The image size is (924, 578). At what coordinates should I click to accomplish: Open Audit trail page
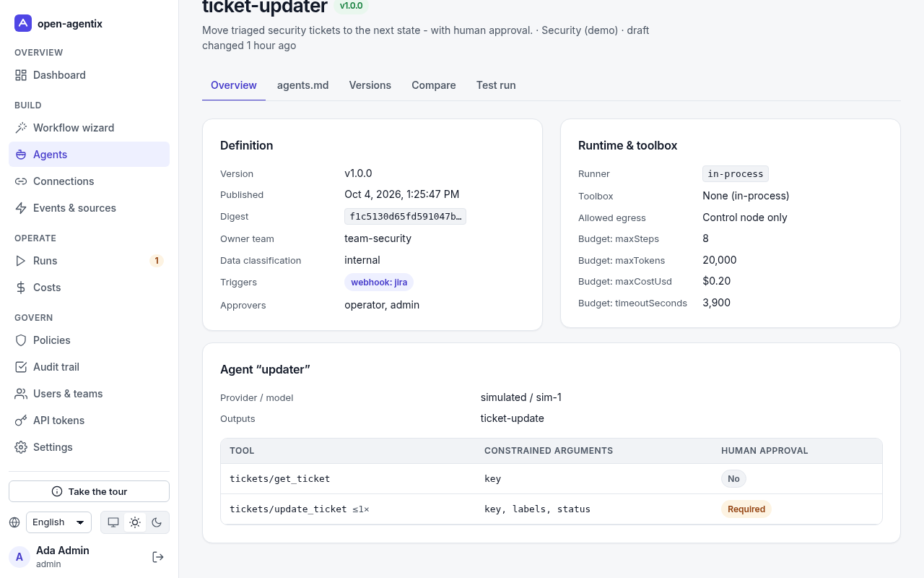89,367
